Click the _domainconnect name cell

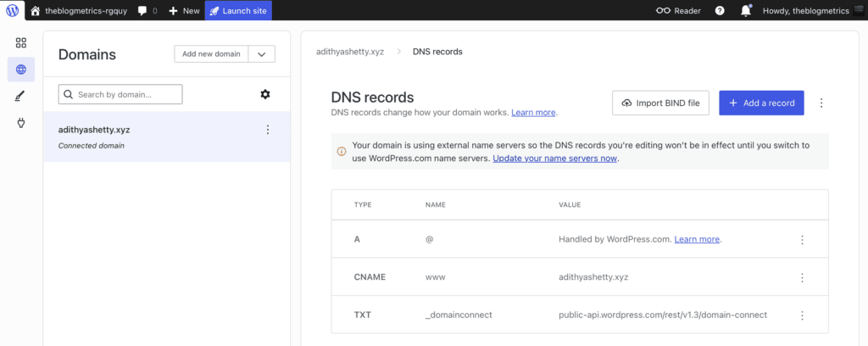[459, 315]
